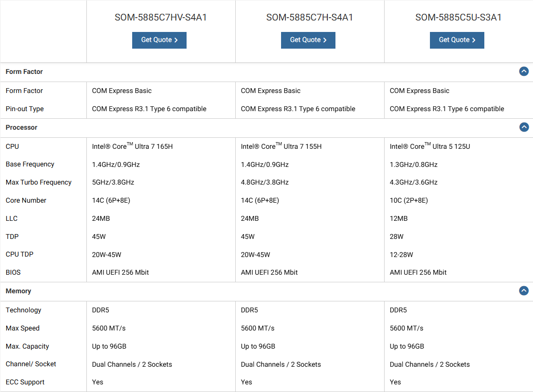533x392 pixels.
Task: Select the SOM-5885C5U-S3A1 product title
Action: (459, 17)
